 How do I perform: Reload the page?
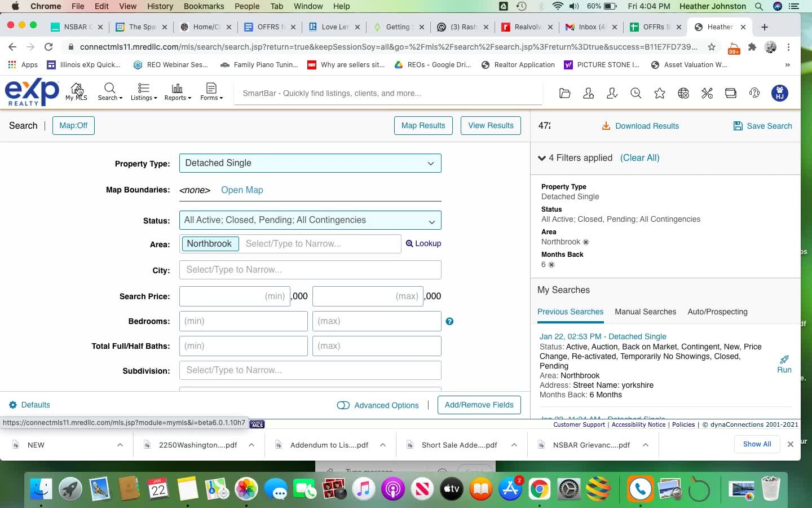[x=48, y=47]
